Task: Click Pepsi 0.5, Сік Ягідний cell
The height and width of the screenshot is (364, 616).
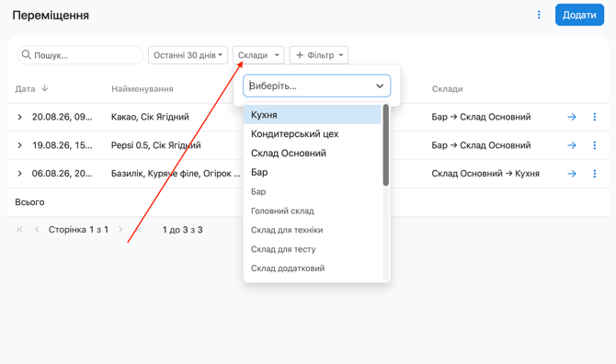Action: coord(156,145)
